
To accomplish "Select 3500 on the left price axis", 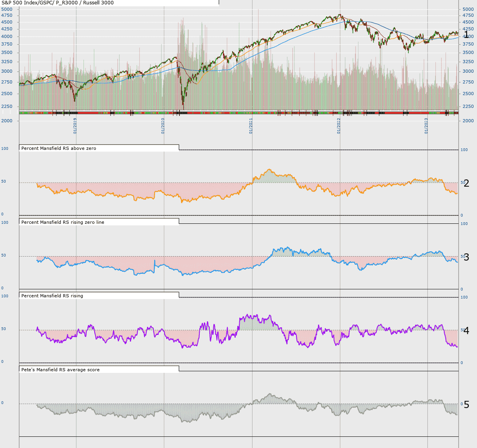I will click(x=7, y=52).
